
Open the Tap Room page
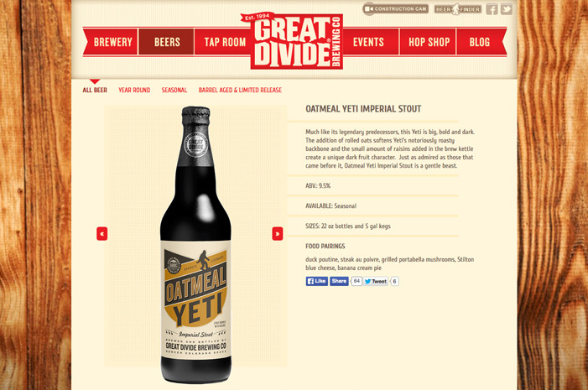point(224,42)
